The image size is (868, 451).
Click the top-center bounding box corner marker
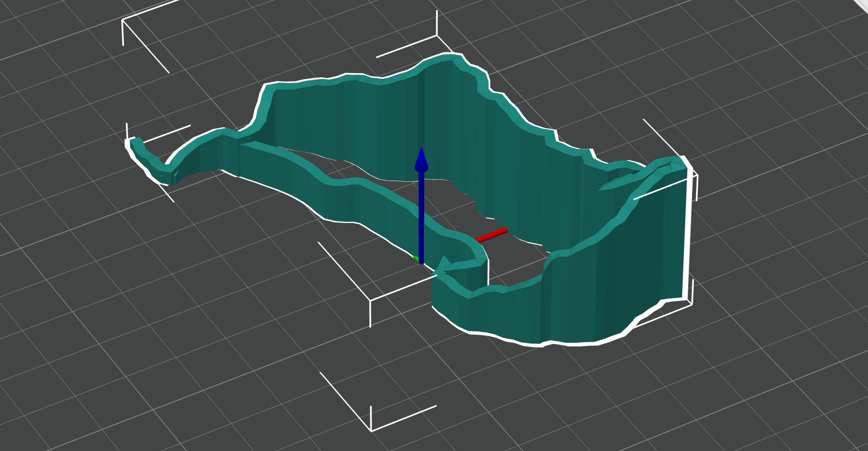pos(437,36)
